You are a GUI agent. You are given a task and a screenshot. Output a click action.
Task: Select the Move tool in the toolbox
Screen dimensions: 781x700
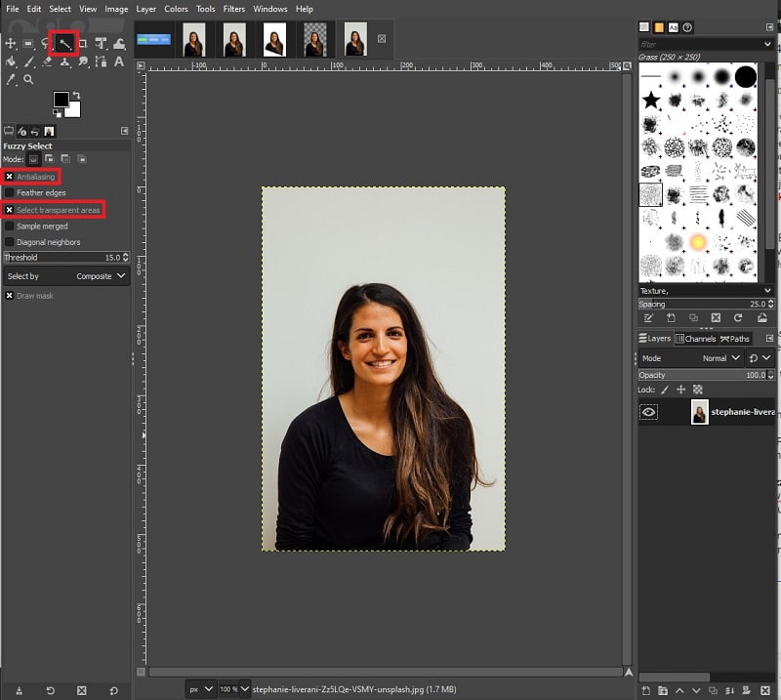point(12,44)
